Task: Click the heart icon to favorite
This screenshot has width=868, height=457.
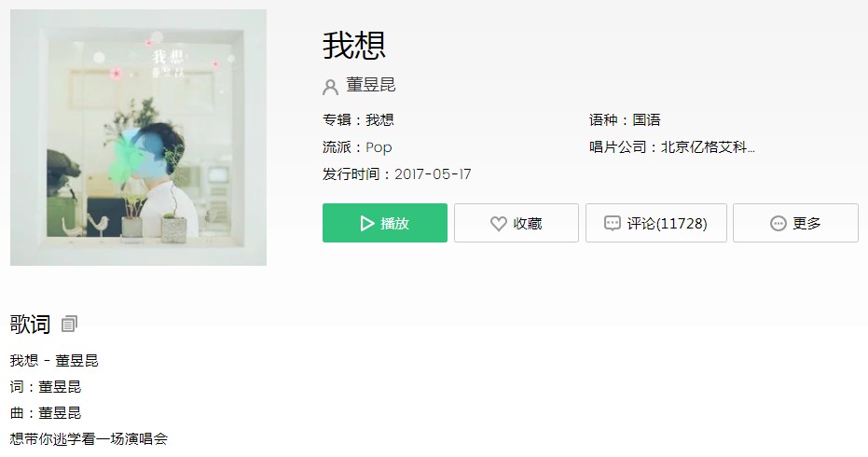Action: pyautogui.click(x=498, y=223)
